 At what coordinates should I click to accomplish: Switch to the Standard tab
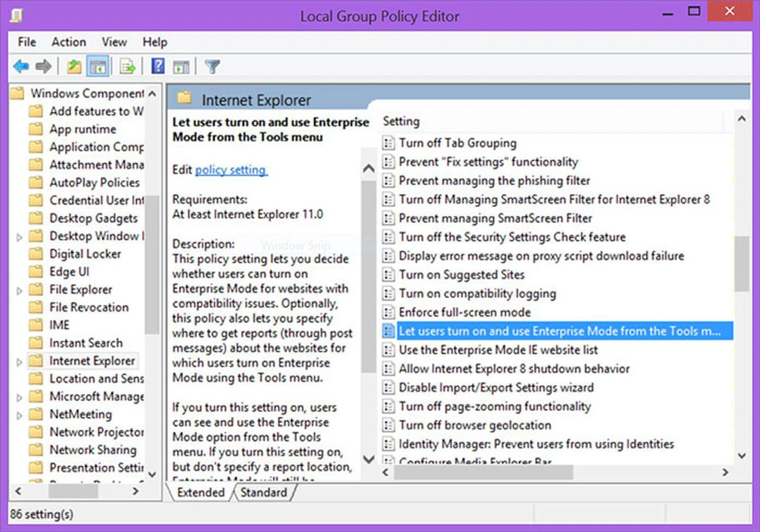point(264,492)
